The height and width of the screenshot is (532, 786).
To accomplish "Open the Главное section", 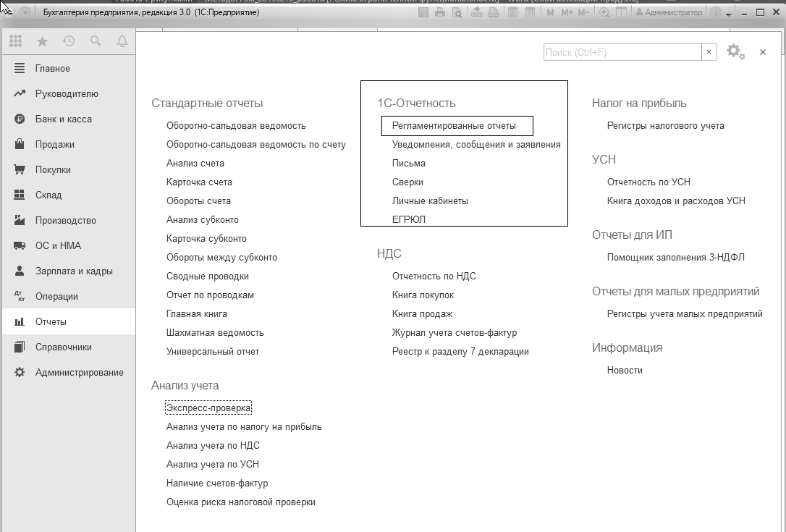I will (x=68, y=68).
